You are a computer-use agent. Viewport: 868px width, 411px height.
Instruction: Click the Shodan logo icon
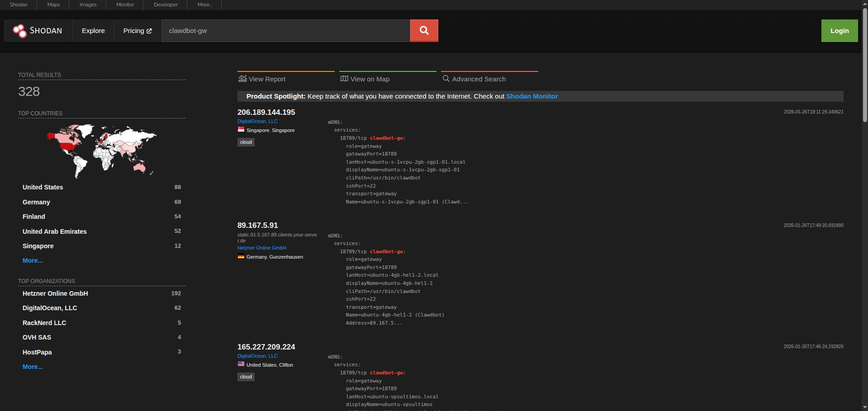[20, 31]
